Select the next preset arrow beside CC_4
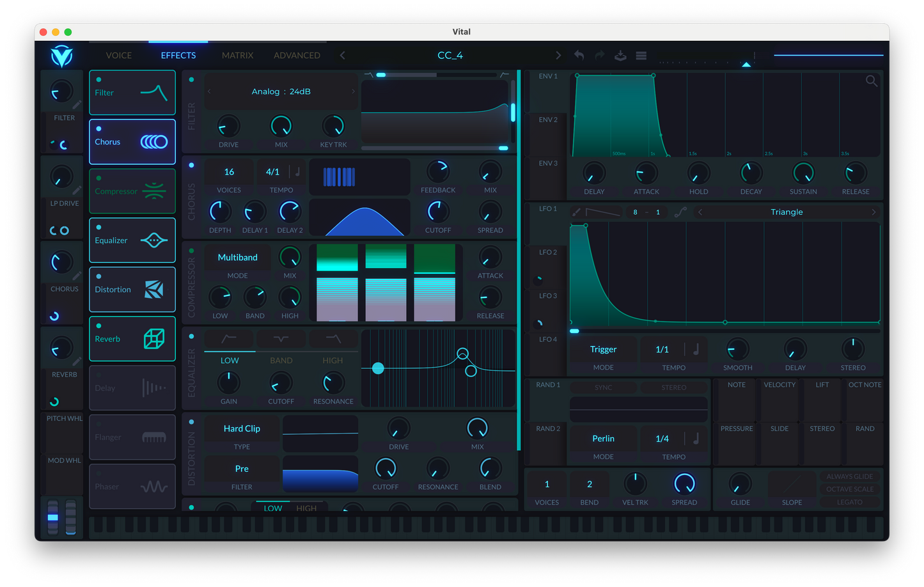This screenshot has height=587, width=924. pyautogui.click(x=558, y=56)
